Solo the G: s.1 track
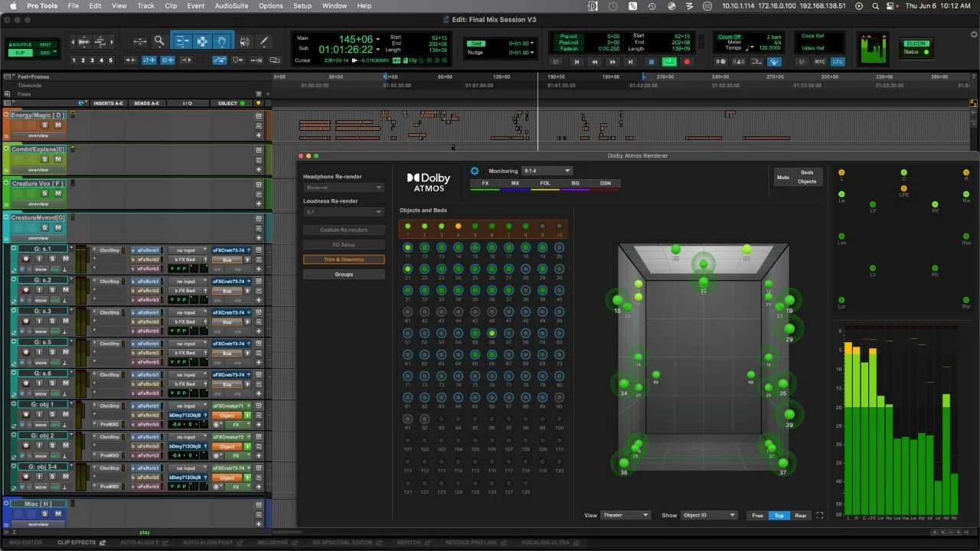Viewport: 980px width, 551px height. (x=52, y=259)
